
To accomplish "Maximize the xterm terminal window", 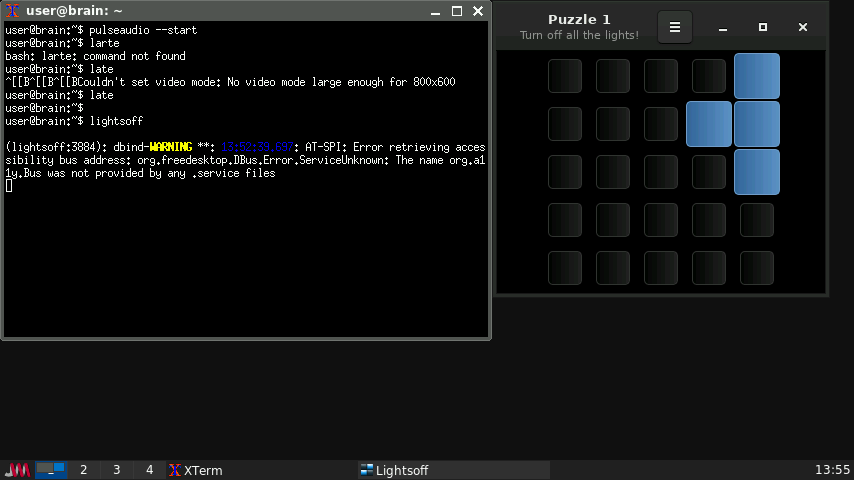I will tap(457, 11).
